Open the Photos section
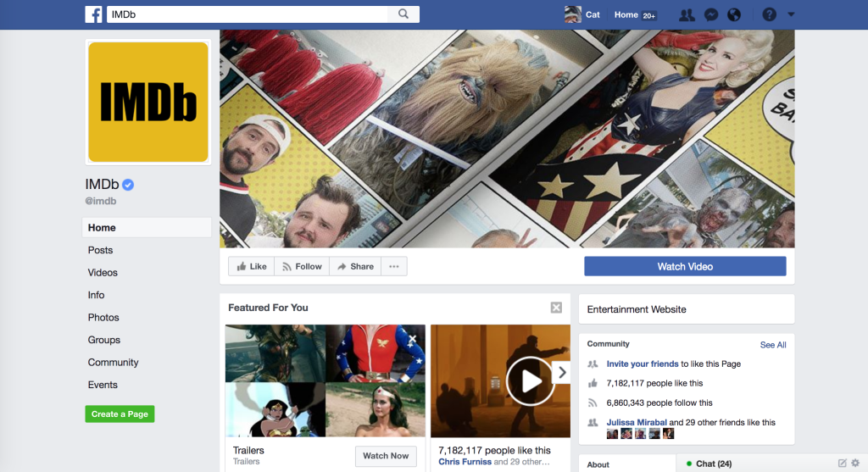The width and height of the screenshot is (868, 472). click(103, 317)
